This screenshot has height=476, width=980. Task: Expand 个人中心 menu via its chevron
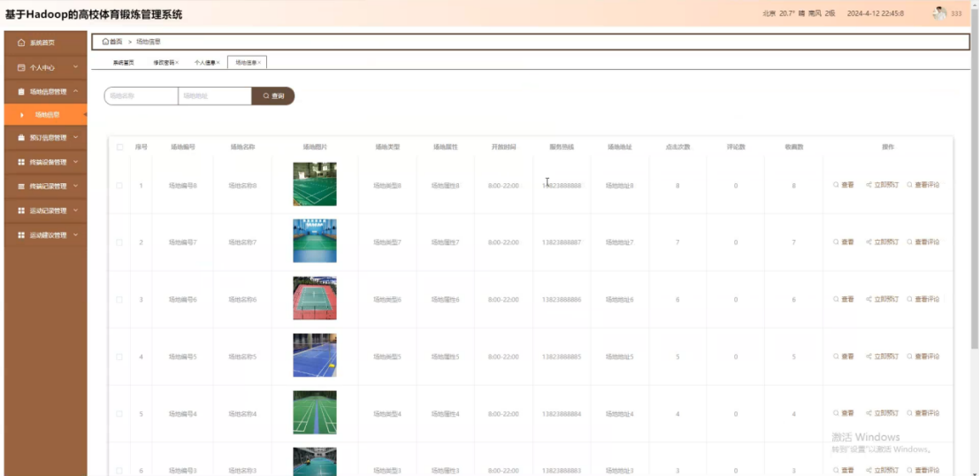click(x=76, y=67)
